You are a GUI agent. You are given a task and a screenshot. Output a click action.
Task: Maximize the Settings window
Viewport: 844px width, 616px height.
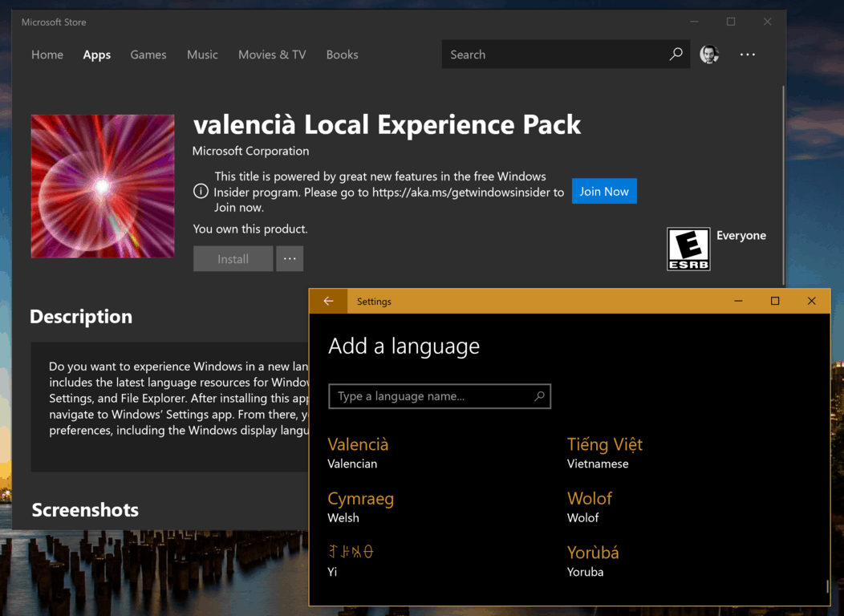pyautogui.click(x=775, y=302)
